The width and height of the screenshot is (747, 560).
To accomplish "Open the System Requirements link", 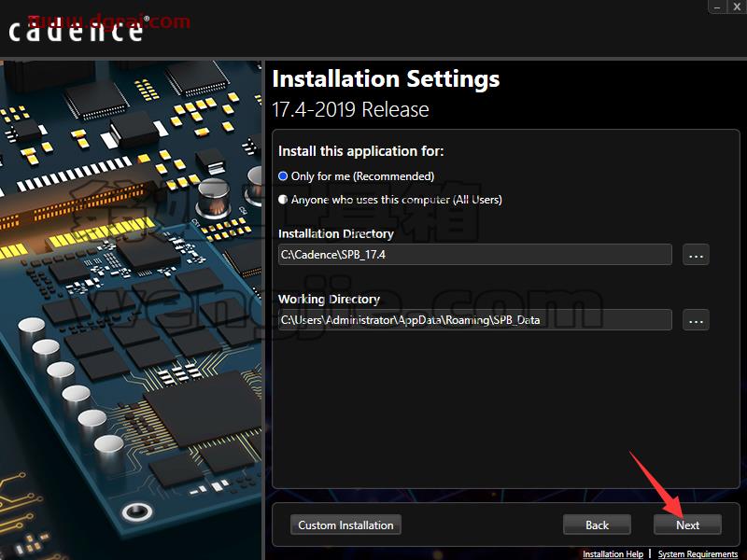I will coord(698,554).
